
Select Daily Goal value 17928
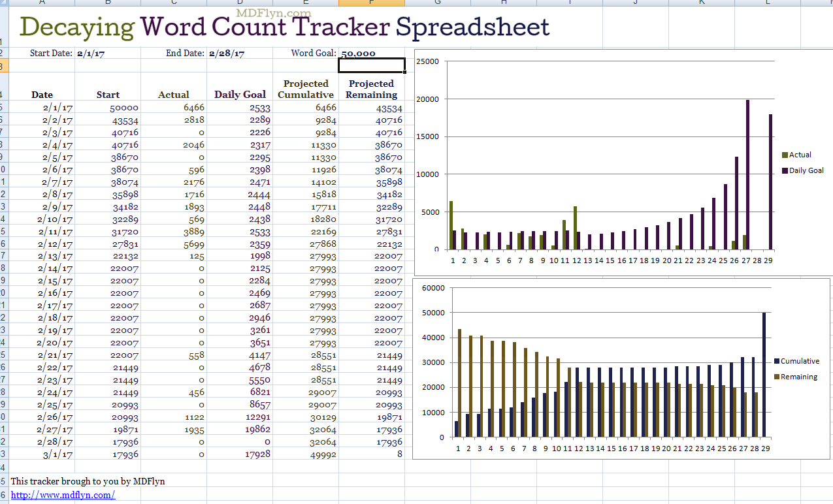pyautogui.click(x=258, y=455)
